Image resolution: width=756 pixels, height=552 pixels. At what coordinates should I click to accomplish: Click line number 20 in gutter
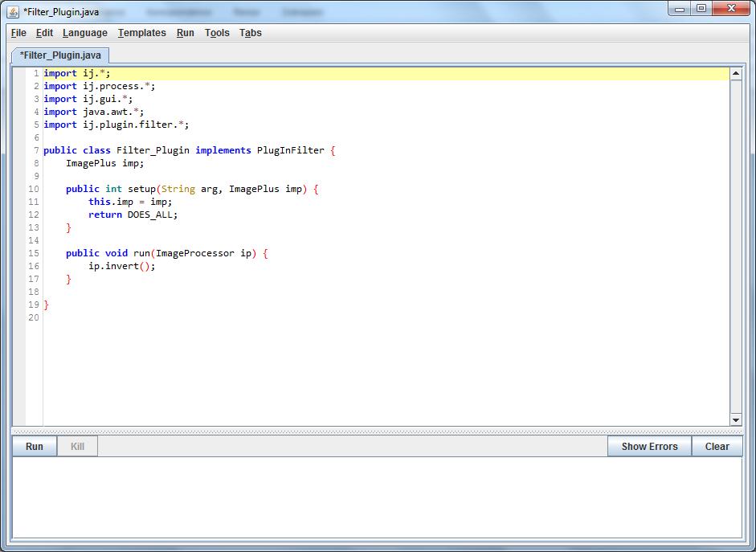tap(33, 317)
